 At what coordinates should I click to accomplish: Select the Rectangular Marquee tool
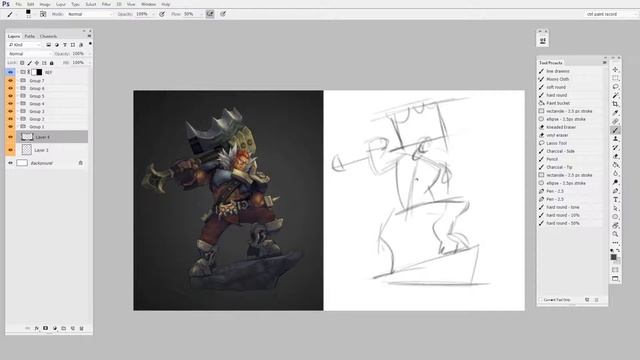616,78
